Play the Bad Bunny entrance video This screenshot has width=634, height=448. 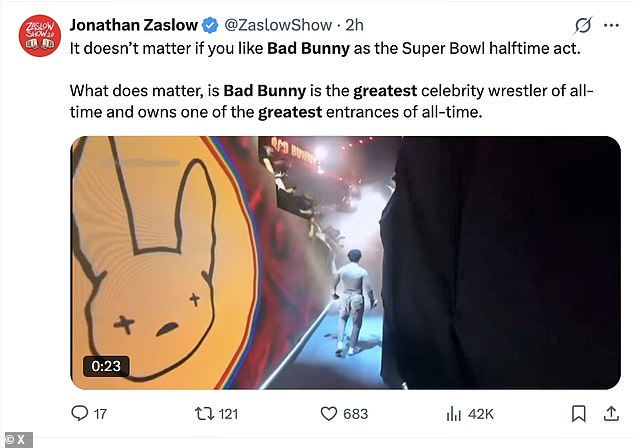coord(345,262)
